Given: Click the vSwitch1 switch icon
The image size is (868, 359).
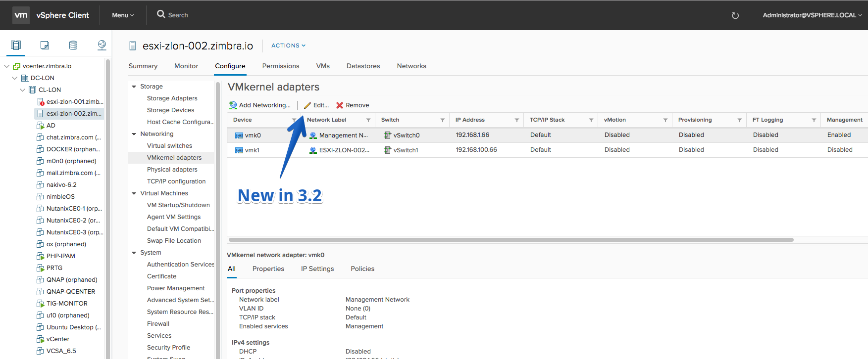Looking at the screenshot, I should (x=388, y=150).
